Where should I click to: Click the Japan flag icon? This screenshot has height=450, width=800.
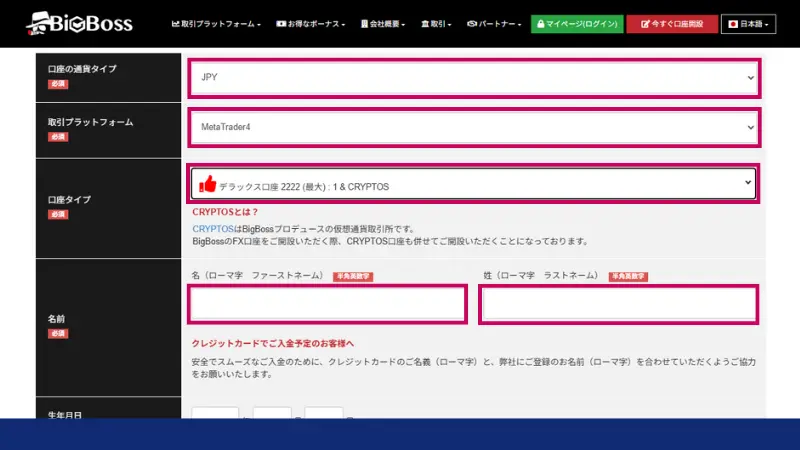click(x=734, y=23)
